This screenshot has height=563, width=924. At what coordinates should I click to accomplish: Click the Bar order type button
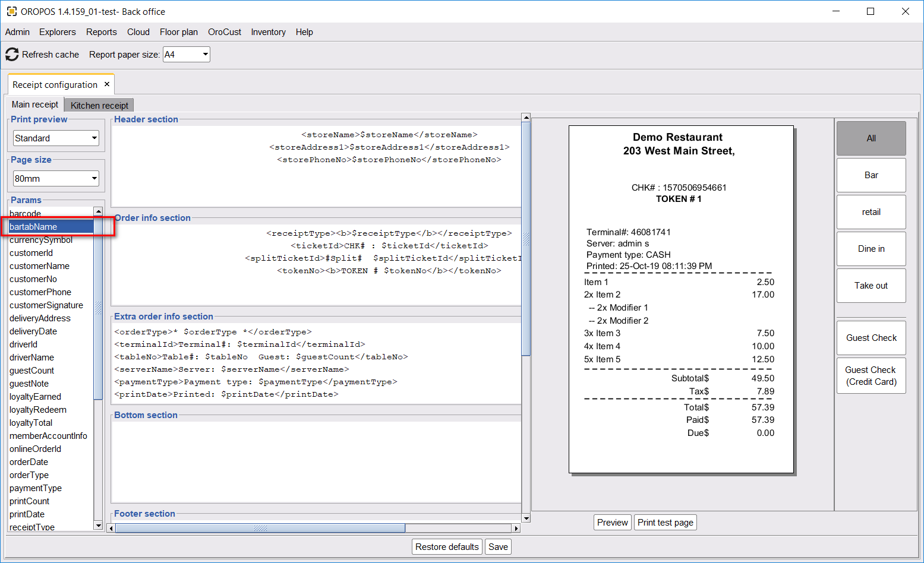pos(871,175)
